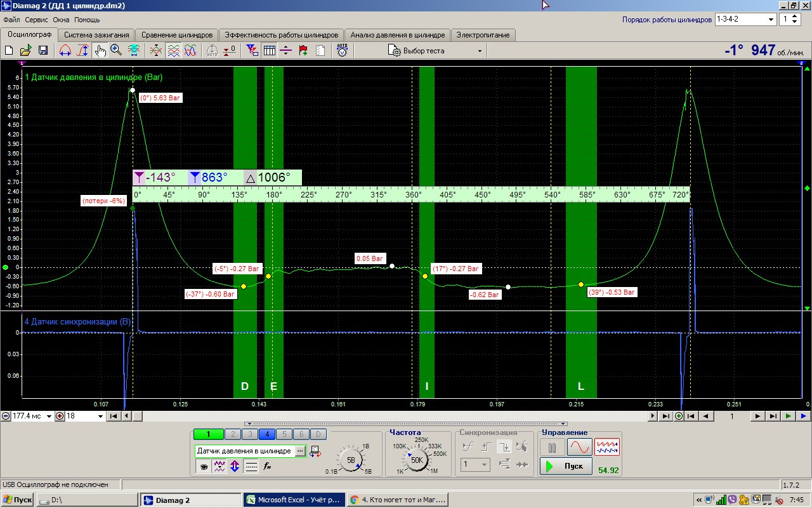Switch to the Сравнение цилиндров tab
This screenshot has width=812, height=508.
click(177, 35)
